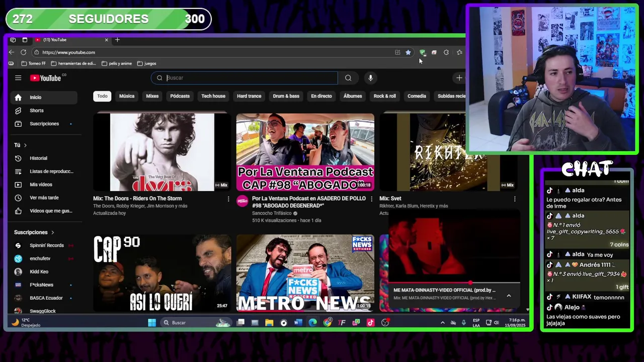
Task: Open BASCA Ecuador subscription channel
Action: pyautogui.click(x=45, y=298)
